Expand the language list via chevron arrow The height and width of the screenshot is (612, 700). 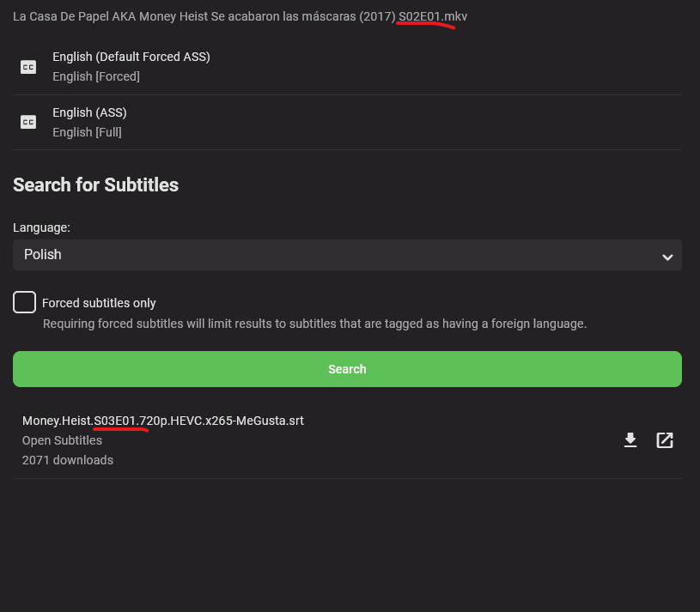tap(667, 256)
